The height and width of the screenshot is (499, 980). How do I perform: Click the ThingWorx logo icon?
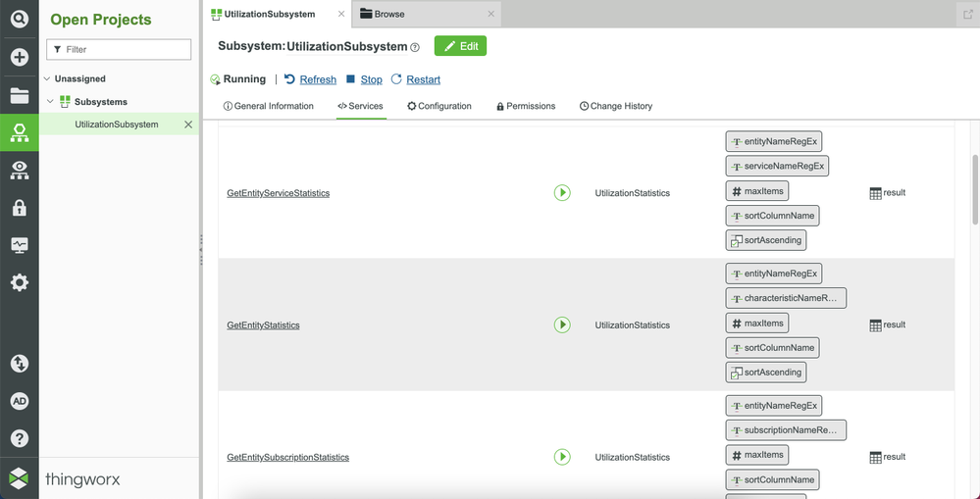19,479
